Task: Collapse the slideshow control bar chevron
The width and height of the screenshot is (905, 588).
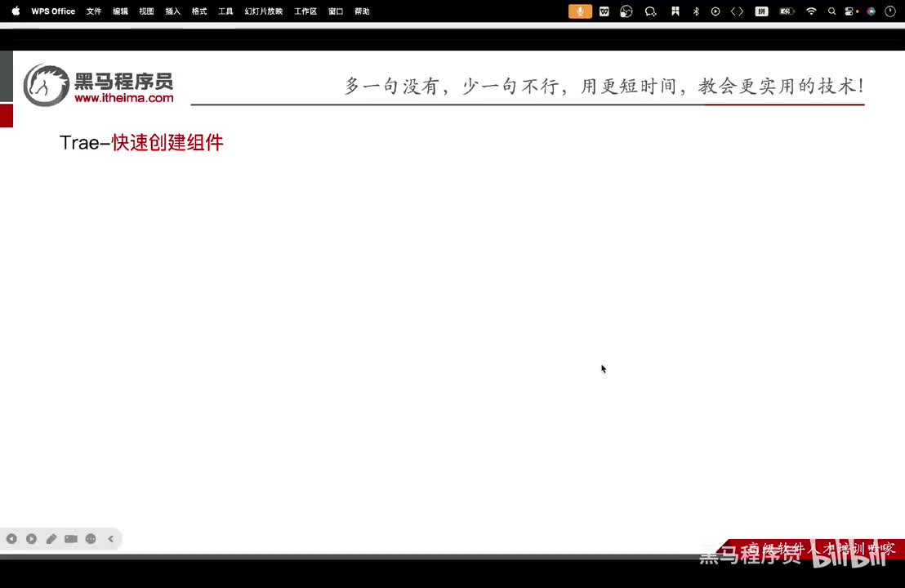Action: [x=111, y=539]
